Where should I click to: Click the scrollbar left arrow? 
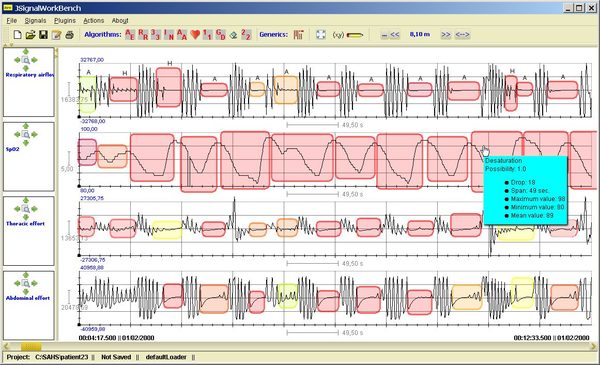tap(6, 347)
